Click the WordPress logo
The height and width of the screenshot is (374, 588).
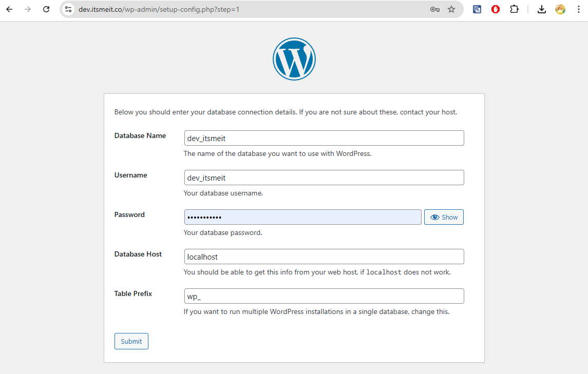294,58
